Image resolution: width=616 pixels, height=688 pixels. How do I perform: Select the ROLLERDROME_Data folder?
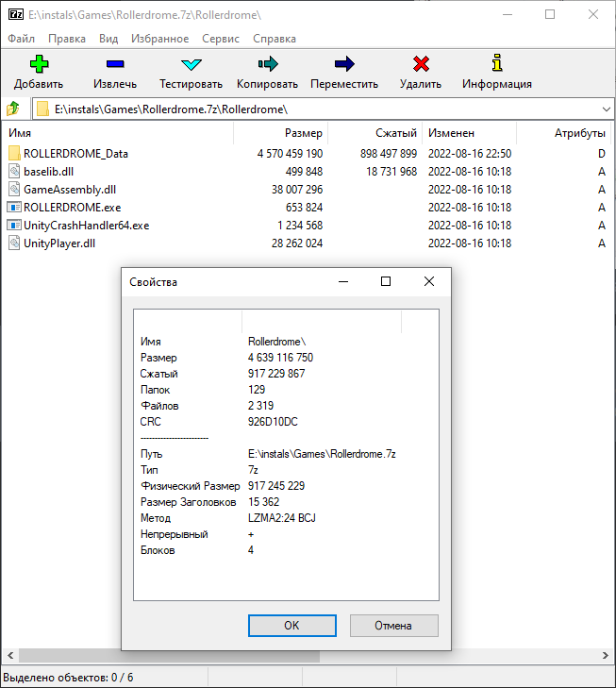coord(75,153)
